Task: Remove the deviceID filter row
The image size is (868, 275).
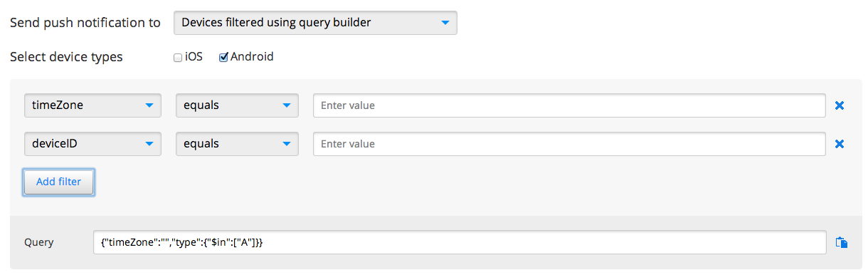Action: click(839, 144)
